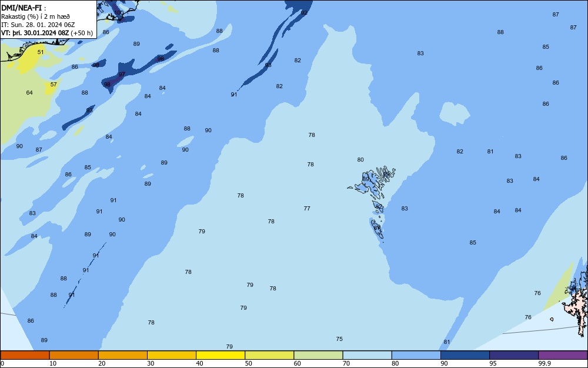This screenshot has height=368, width=588.
Task: Click the "DMI/NEA-FI" title text
Action: pyautogui.click(x=21, y=8)
